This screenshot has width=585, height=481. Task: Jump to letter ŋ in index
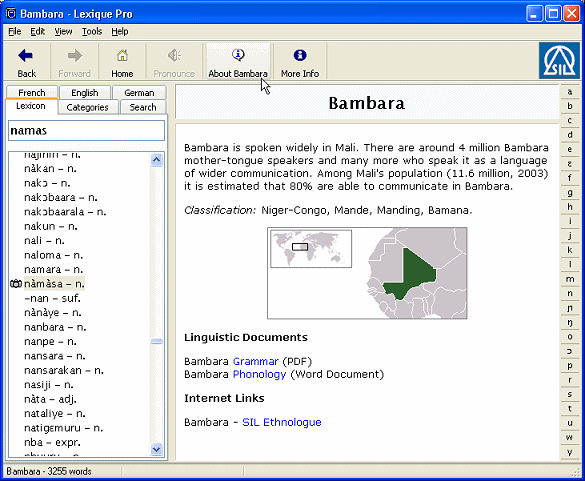point(570,322)
